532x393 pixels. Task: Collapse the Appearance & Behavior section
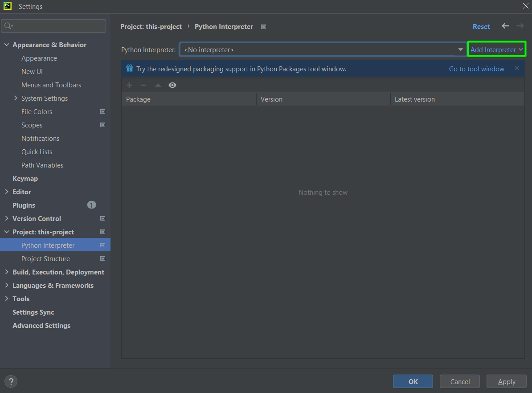point(6,45)
